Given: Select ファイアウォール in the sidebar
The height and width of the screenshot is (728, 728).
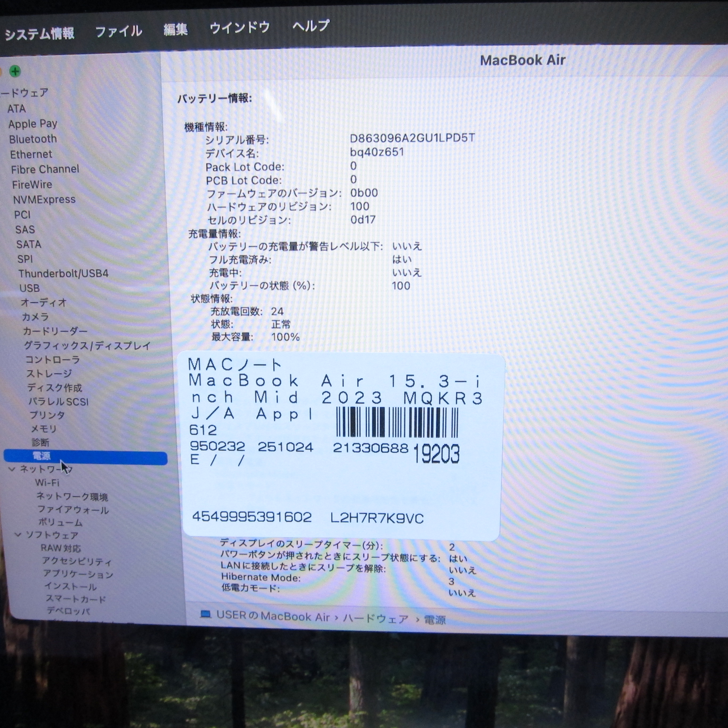Looking at the screenshot, I should pyautogui.click(x=73, y=510).
